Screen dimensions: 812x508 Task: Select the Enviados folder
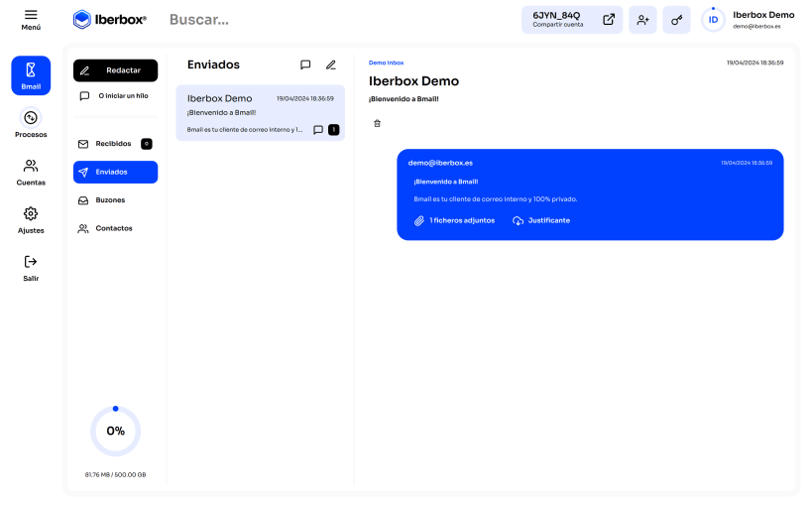tap(115, 172)
